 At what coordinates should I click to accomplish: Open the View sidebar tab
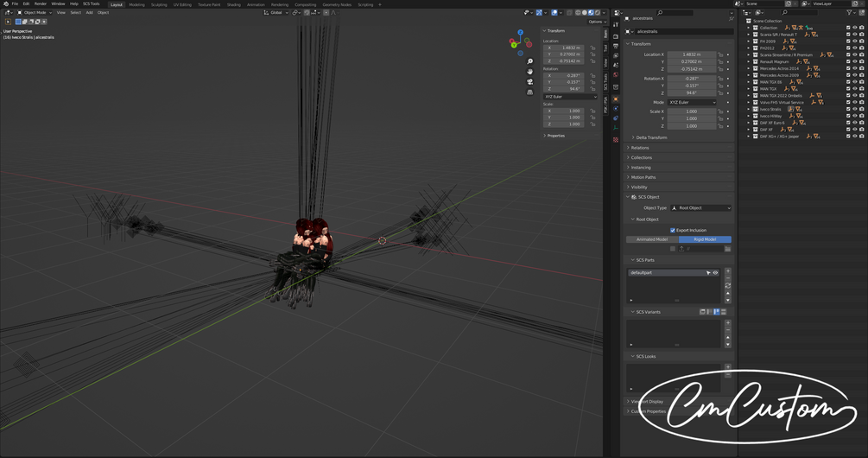point(605,63)
